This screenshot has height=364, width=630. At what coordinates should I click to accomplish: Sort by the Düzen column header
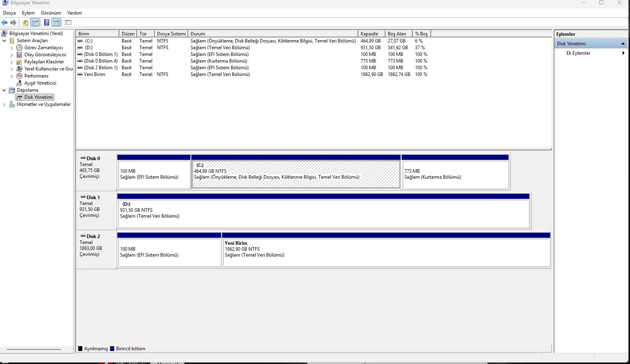coord(128,34)
